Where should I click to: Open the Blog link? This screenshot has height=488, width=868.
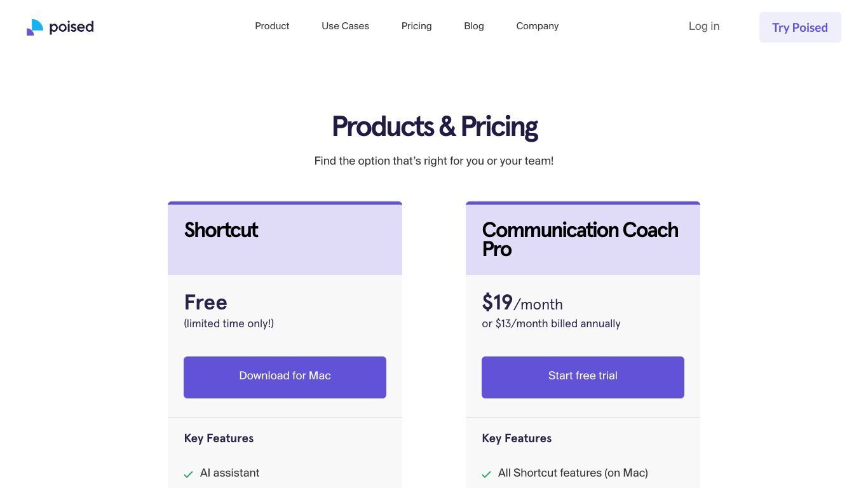[x=474, y=26]
